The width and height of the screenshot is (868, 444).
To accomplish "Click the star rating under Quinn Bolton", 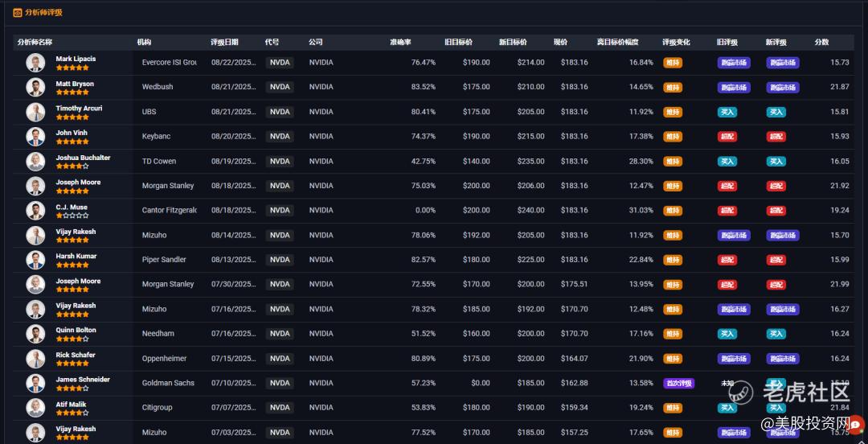I will [72, 339].
